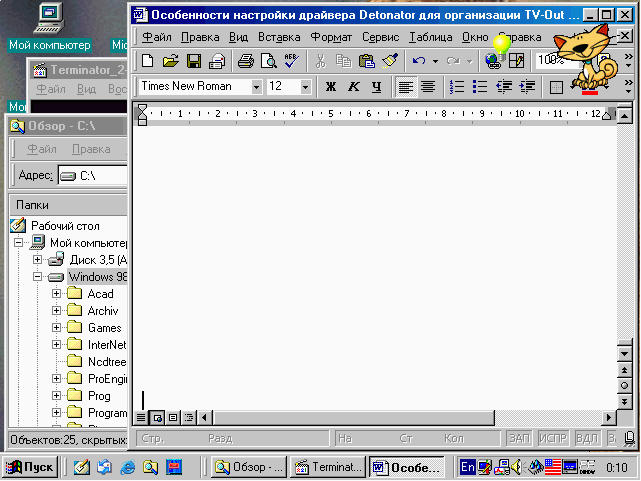The image size is (641, 481).
Task: Open the Правка menu in Word
Action: pyautogui.click(x=200, y=37)
